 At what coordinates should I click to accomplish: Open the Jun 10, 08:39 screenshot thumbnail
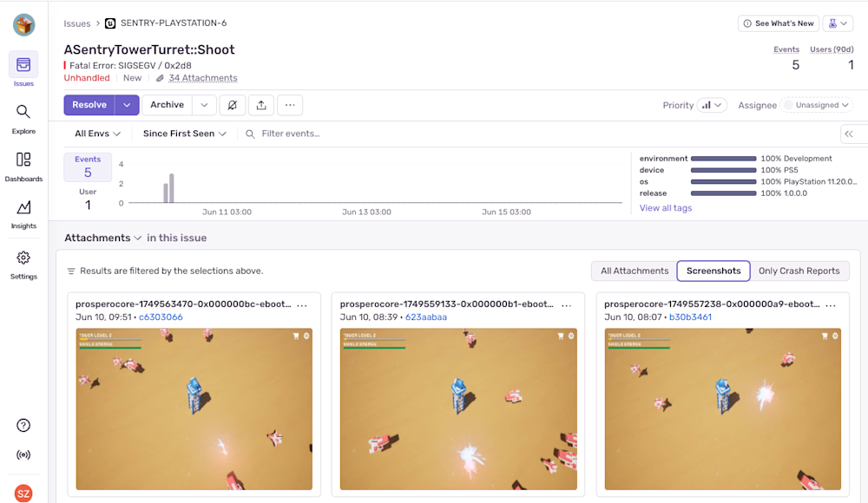pyautogui.click(x=458, y=409)
